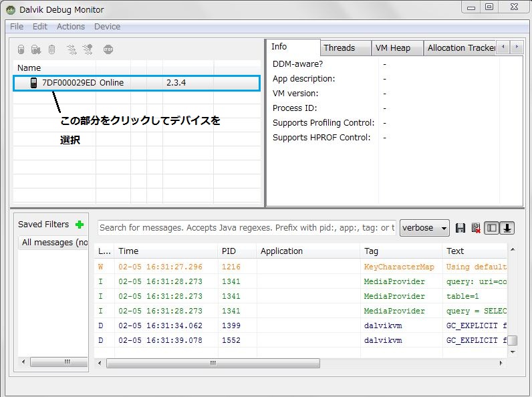Viewport: 532px width, 397px height.
Task: Click the log table vertical scrollbar thumb
Action: [x=513, y=340]
